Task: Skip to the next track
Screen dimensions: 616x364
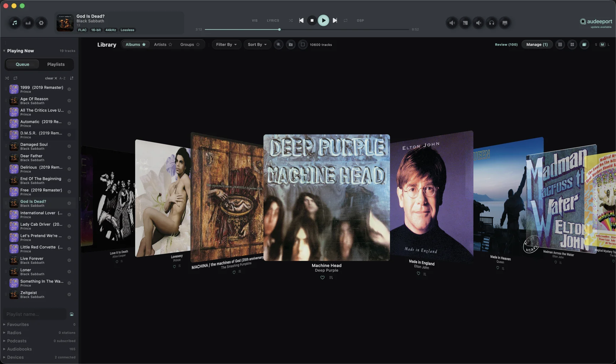Action: [x=335, y=20]
